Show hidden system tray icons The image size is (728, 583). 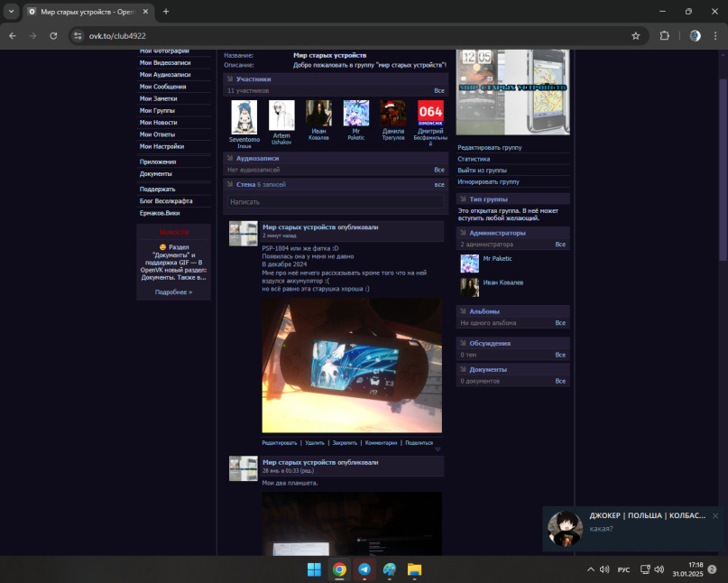591,569
